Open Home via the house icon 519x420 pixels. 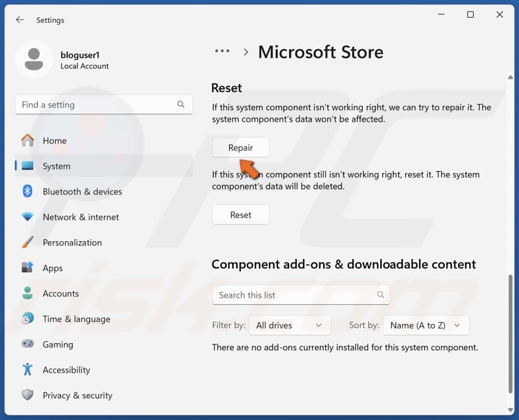click(28, 141)
